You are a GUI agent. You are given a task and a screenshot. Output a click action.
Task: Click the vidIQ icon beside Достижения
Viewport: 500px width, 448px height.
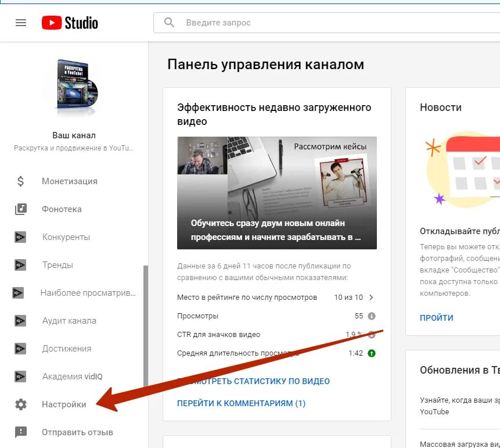[x=20, y=349]
